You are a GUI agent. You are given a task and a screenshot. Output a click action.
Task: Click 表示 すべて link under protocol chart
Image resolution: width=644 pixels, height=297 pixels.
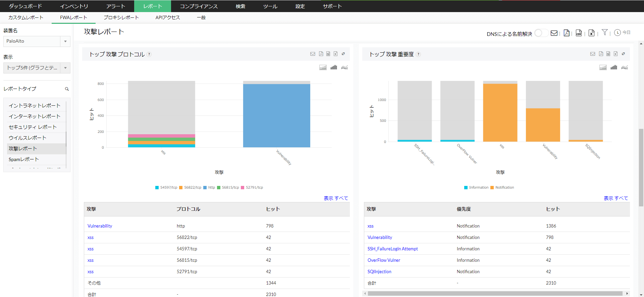pyautogui.click(x=336, y=198)
